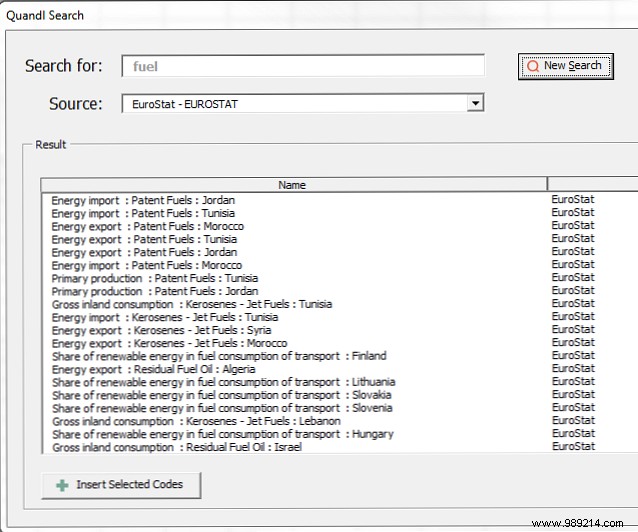
Task: Select Gross inland consumption Jet Fuels Tunisia row
Action: 192,304
